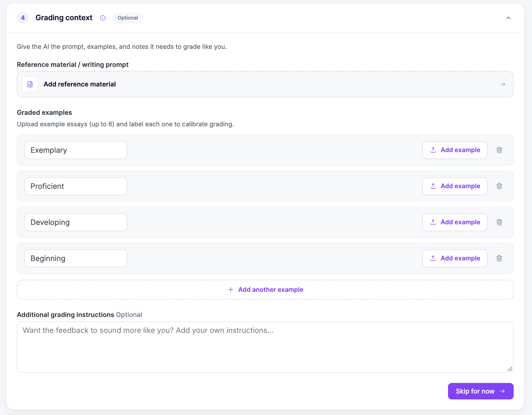Click the Developing label input field
Image resolution: width=532 pixels, height=415 pixels.
(x=76, y=222)
